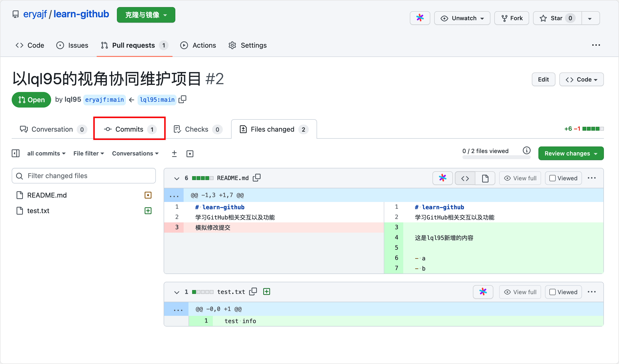Collapse the README.md diff
This screenshot has height=364, width=619.
pyautogui.click(x=176, y=178)
